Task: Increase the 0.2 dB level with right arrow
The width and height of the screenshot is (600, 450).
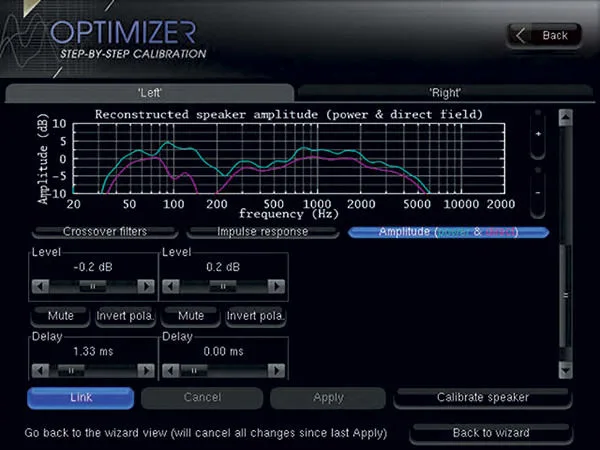Action: 276,286
